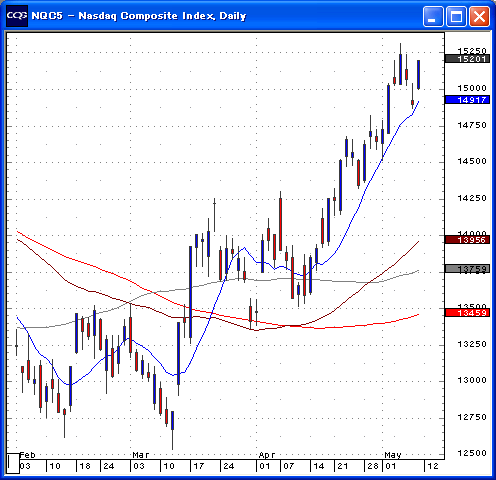
Task: Minimize the Nasdaq chart window
Action: click(x=433, y=16)
